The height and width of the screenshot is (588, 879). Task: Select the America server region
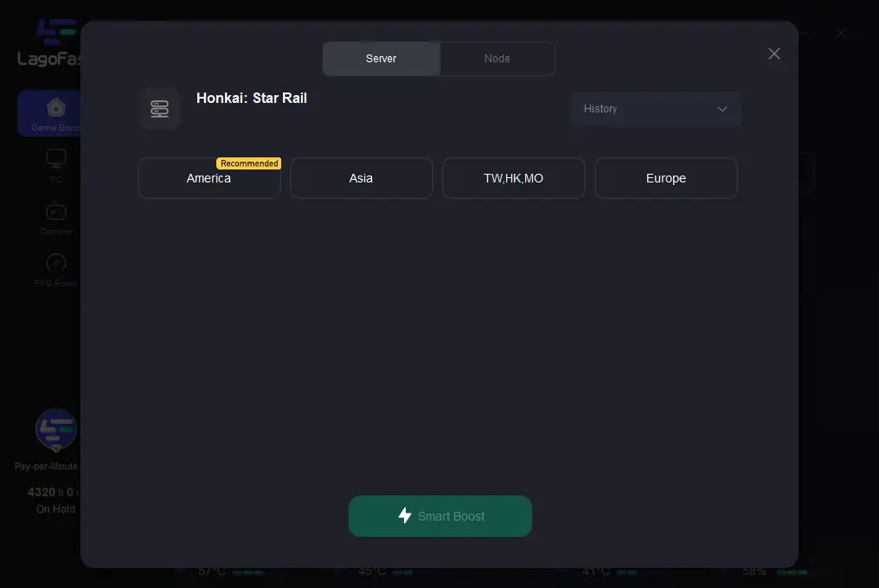coord(209,179)
